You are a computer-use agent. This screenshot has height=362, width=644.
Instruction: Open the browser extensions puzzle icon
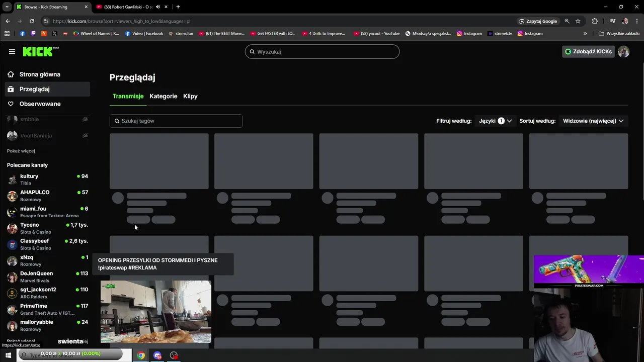[x=595, y=21]
